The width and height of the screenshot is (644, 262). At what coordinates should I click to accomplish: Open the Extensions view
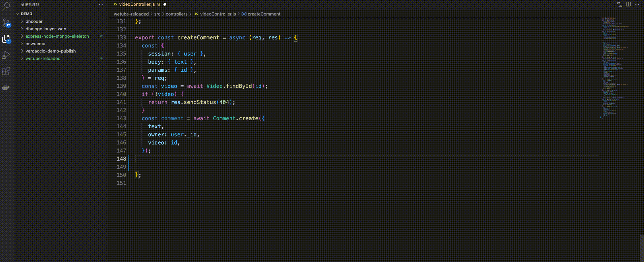point(6,71)
